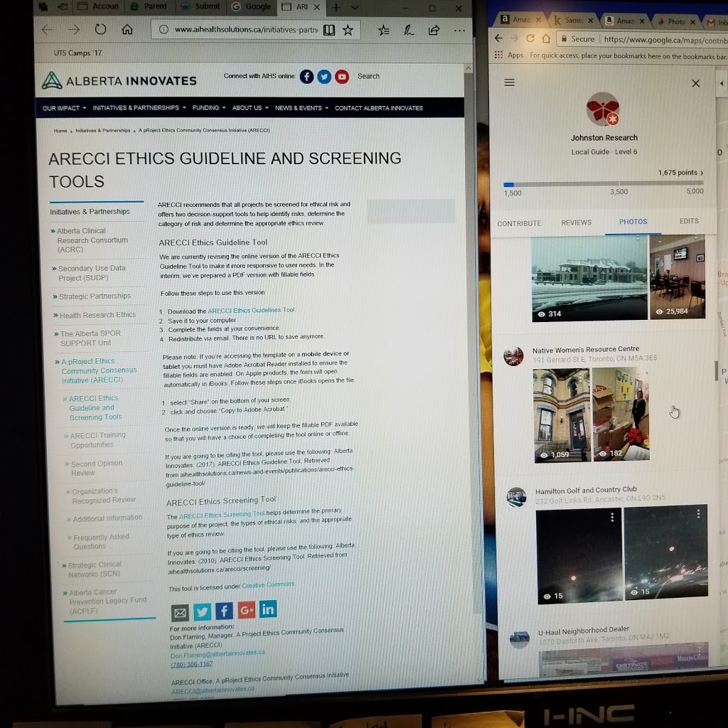Switch to the Contribute tab

coord(519,223)
